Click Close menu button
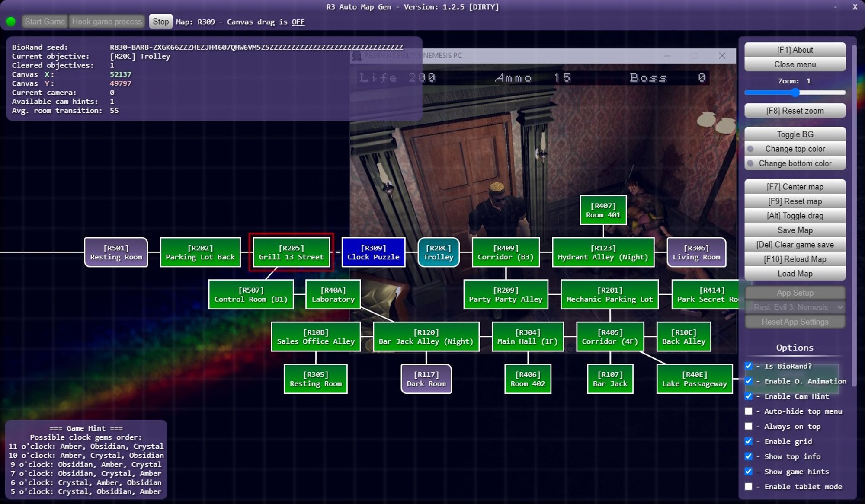 click(x=795, y=64)
